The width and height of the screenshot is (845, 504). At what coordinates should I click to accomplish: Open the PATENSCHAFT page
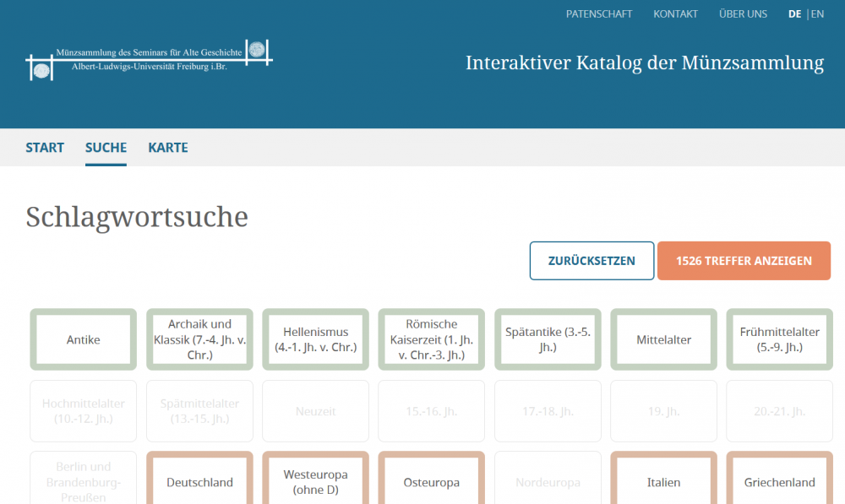[599, 14]
